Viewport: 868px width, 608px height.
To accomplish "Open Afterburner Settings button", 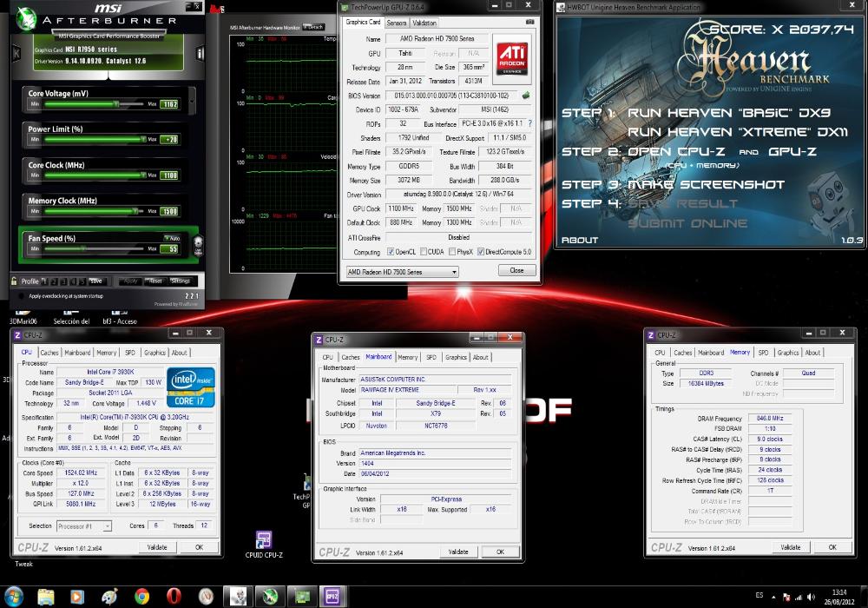I will click(180, 281).
